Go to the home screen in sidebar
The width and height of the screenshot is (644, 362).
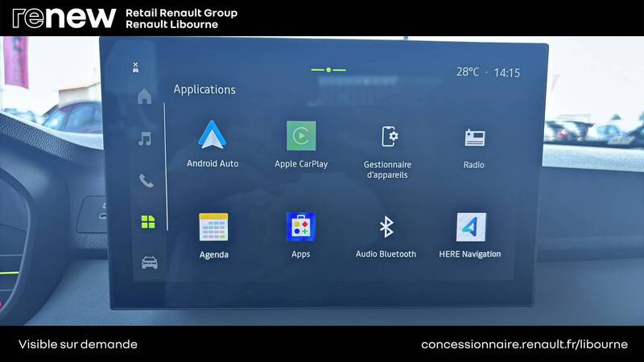coord(144,97)
